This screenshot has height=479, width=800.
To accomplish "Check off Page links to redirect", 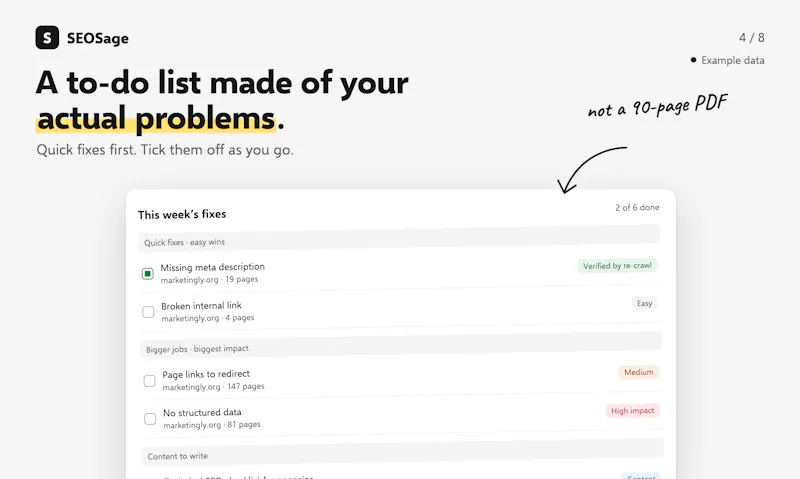I will [149, 381].
